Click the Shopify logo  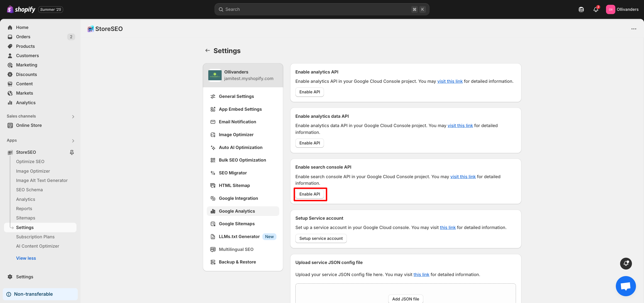coord(21,9)
